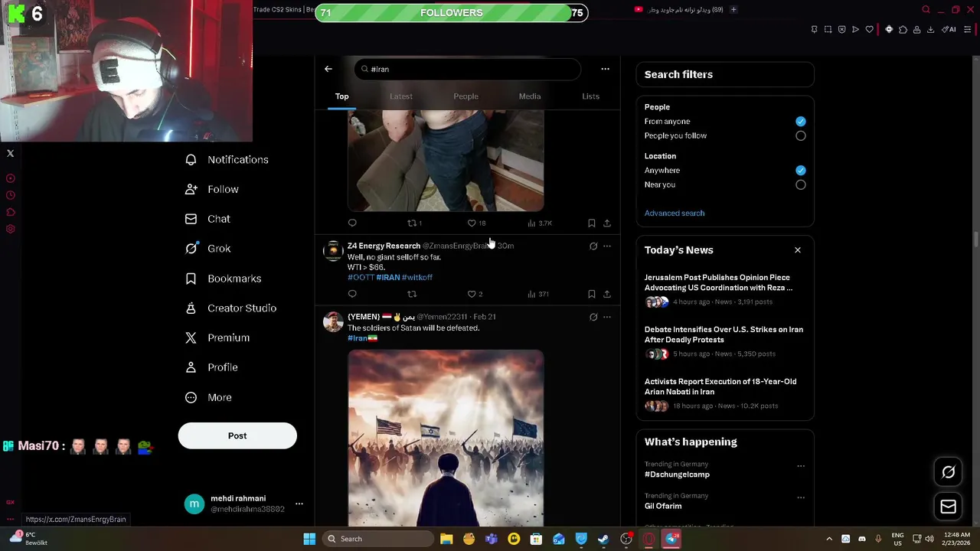The width and height of the screenshot is (980, 551).
Task: Open Z4 Energy Research profile avatar
Action: click(332, 251)
